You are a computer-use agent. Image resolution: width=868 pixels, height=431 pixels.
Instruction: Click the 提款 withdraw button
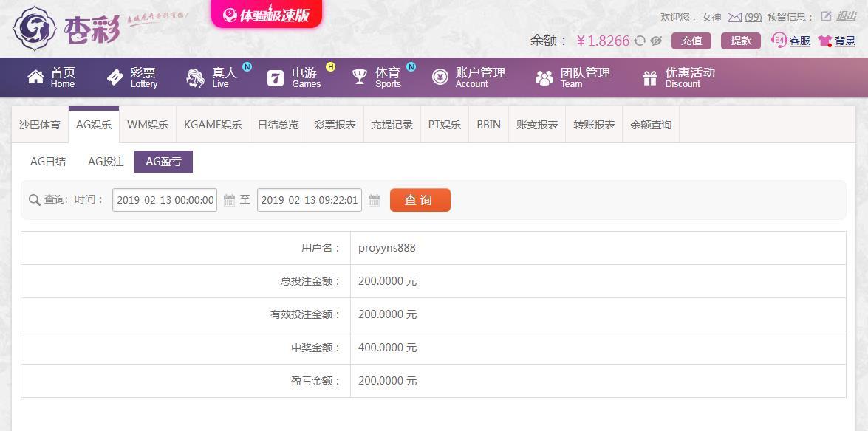741,41
